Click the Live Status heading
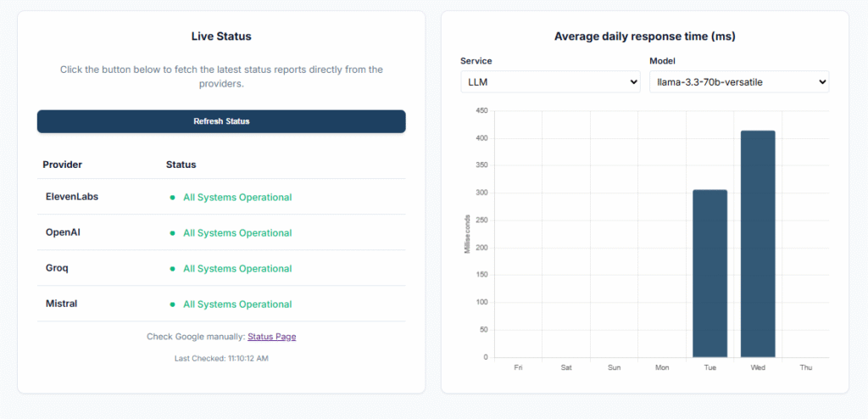 point(221,36)
